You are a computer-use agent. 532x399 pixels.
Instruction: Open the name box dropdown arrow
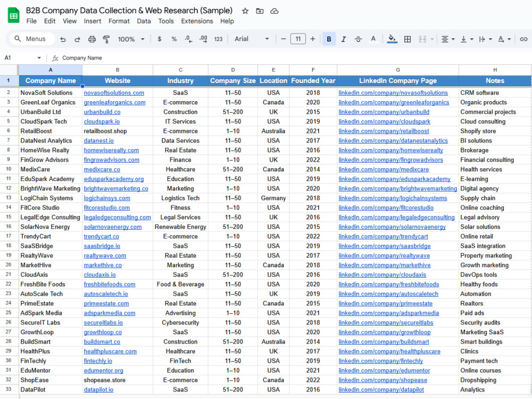coord(39,57)
